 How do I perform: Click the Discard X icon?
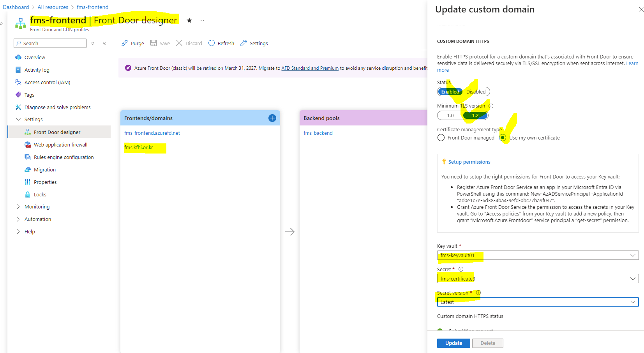pyautogui.click(x=179, y=43)
